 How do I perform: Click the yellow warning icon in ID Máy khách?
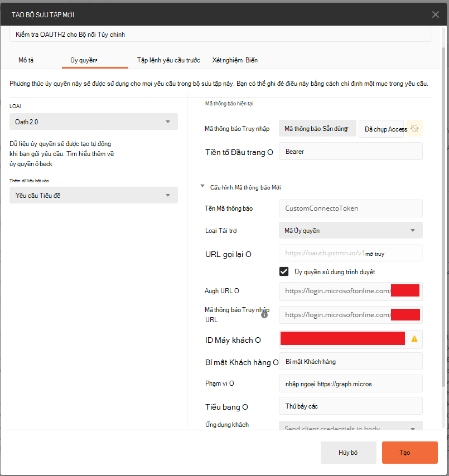click(414, 339)
